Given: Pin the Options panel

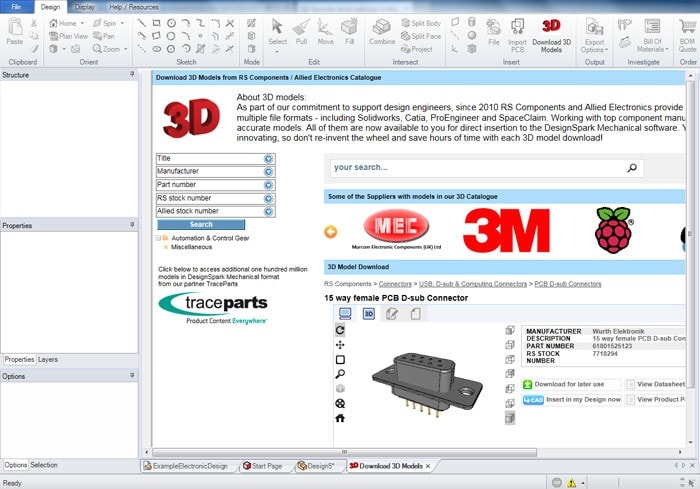Looking at the screenshot, I should [132, 376].
